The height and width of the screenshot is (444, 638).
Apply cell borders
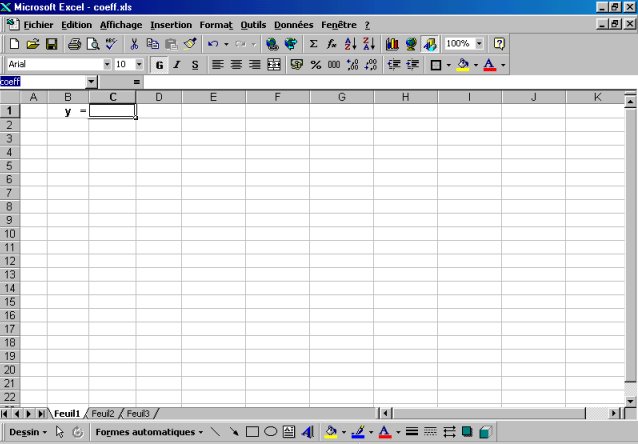(436, 65)
